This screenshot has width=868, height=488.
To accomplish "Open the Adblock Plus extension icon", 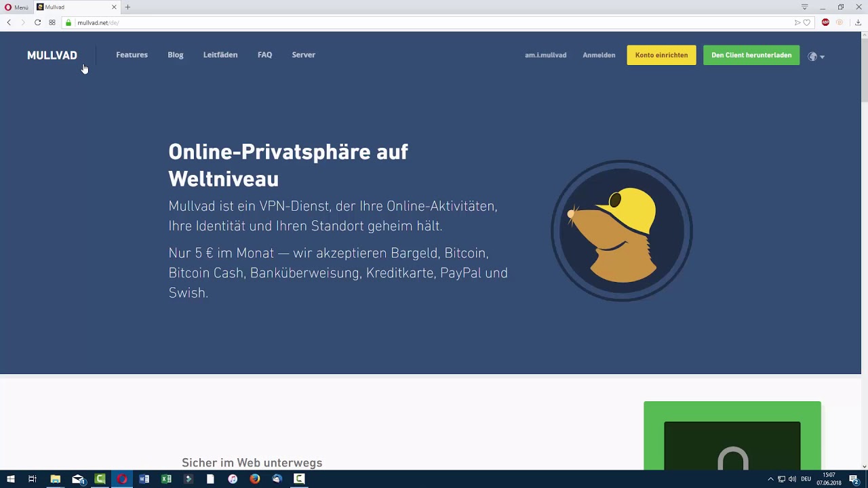I will click(825, 22).
